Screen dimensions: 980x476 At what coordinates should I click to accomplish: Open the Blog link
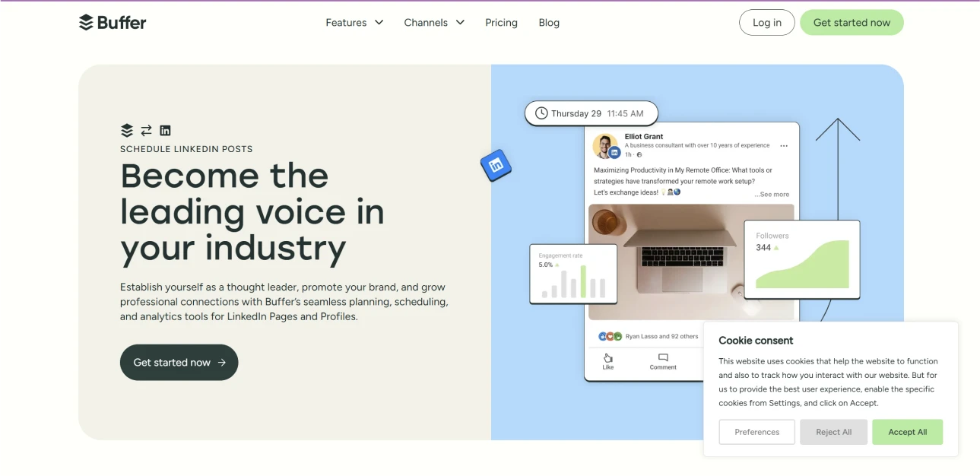coord(549,23)
